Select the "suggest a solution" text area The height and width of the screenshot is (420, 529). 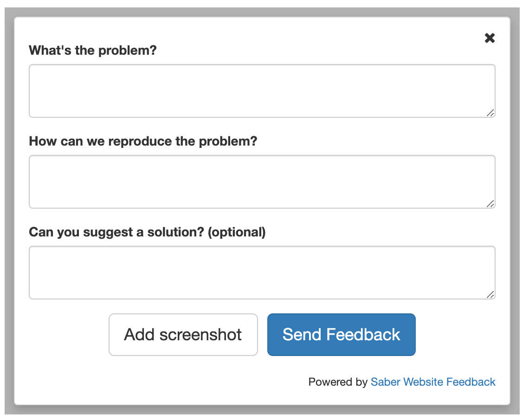click(x=262, y=272)
